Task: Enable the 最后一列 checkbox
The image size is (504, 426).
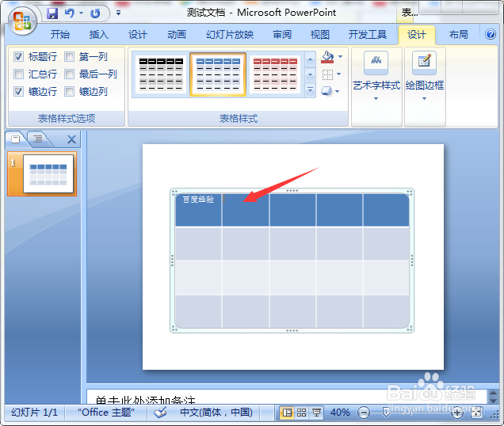Action: click(69, 74)
